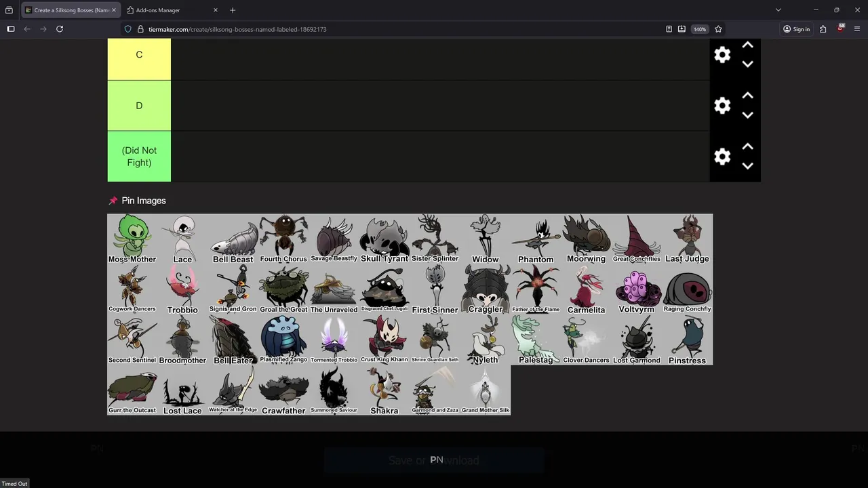Click the Nyleth boss image
The height and width of the screenshot is (488, 868).
(x=486, y=340)
